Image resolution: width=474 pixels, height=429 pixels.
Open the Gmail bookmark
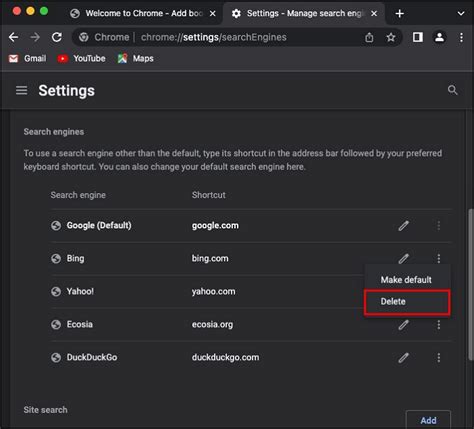coord(27,59)
